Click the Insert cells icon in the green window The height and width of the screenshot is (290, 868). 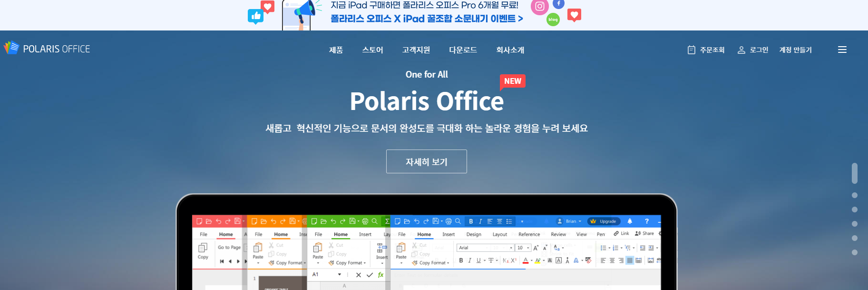click(381, 248)
